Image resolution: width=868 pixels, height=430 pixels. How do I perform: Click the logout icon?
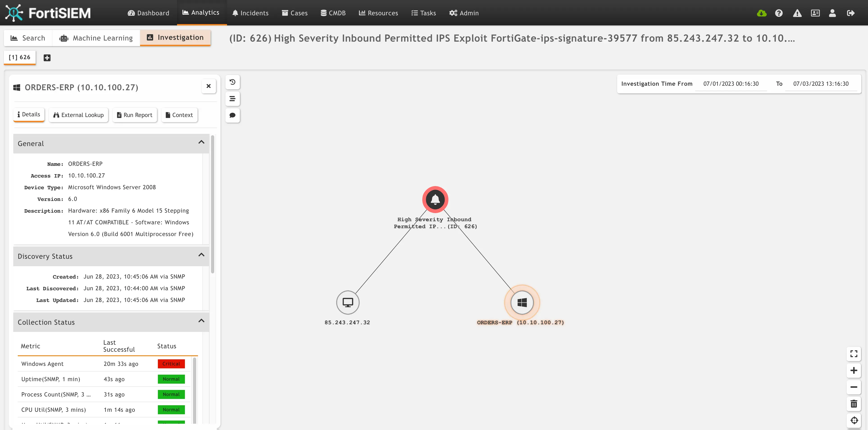(850, 13)
